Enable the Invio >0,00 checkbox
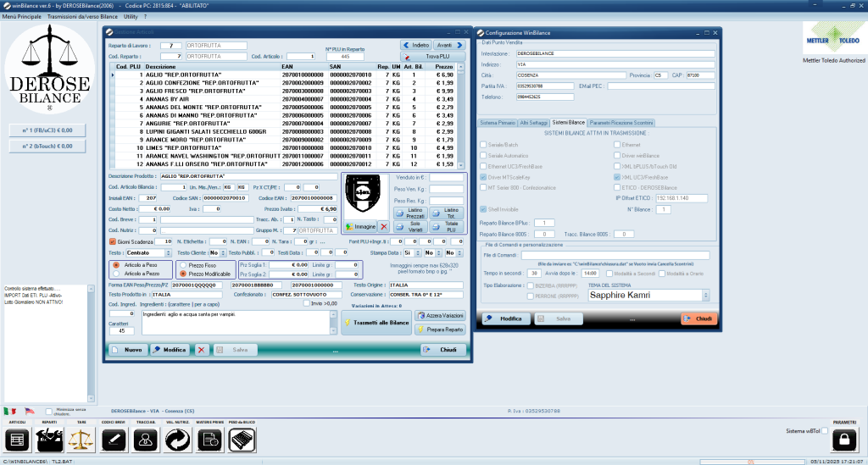The image size is (868, 465). (305, 302)
